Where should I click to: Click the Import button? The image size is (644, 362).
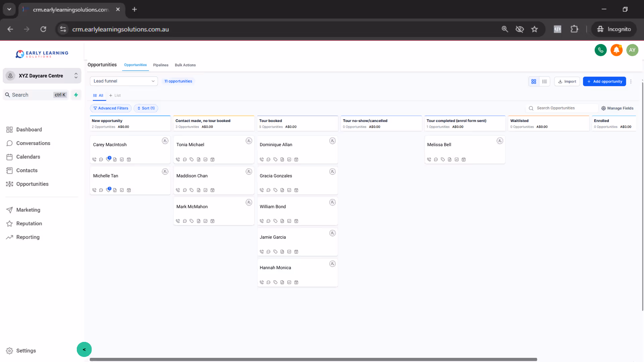(567, 81)
